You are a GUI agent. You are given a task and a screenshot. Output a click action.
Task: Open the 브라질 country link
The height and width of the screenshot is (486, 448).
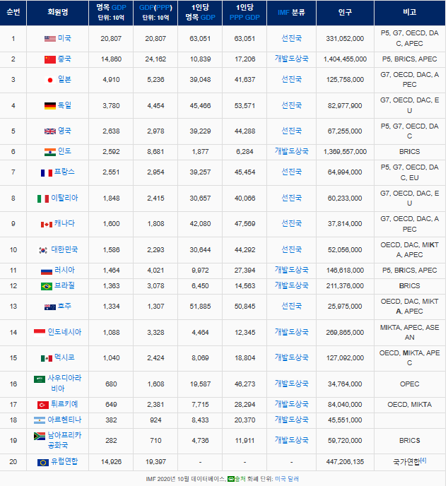(64, 285)
